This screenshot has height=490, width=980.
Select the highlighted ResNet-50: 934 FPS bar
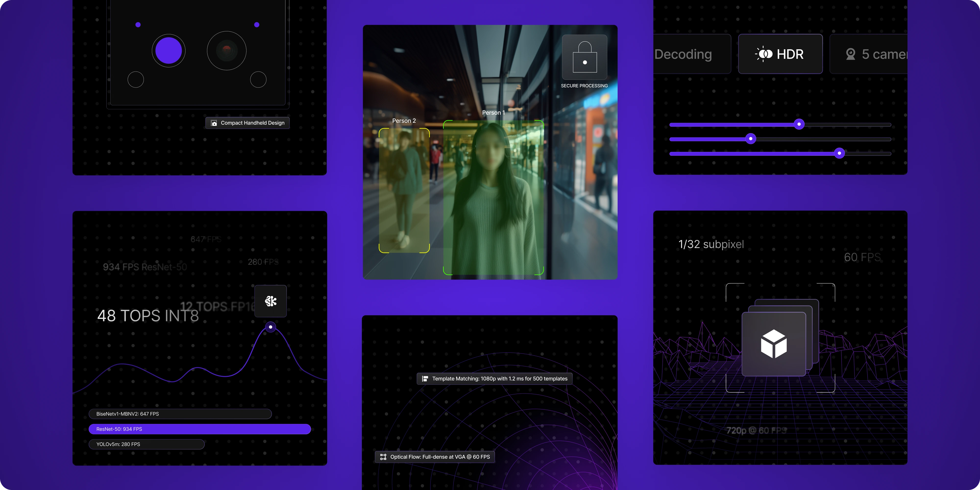pyautogui.click(x=200, y=429)
